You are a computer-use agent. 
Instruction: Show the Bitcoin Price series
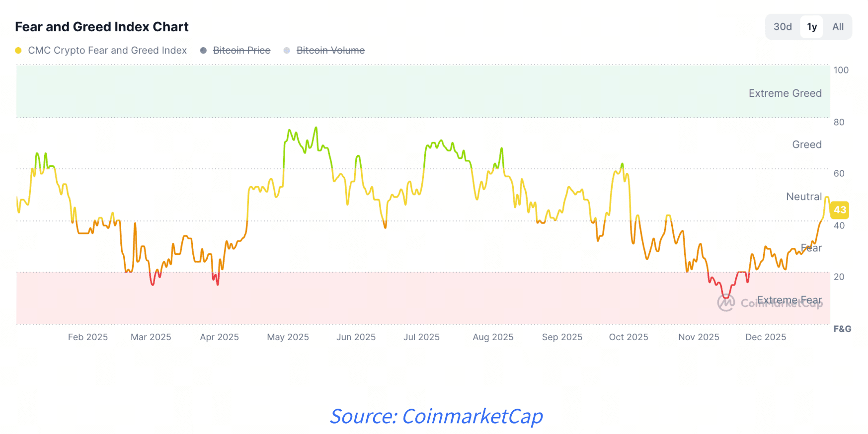click(x=242, y=50)
